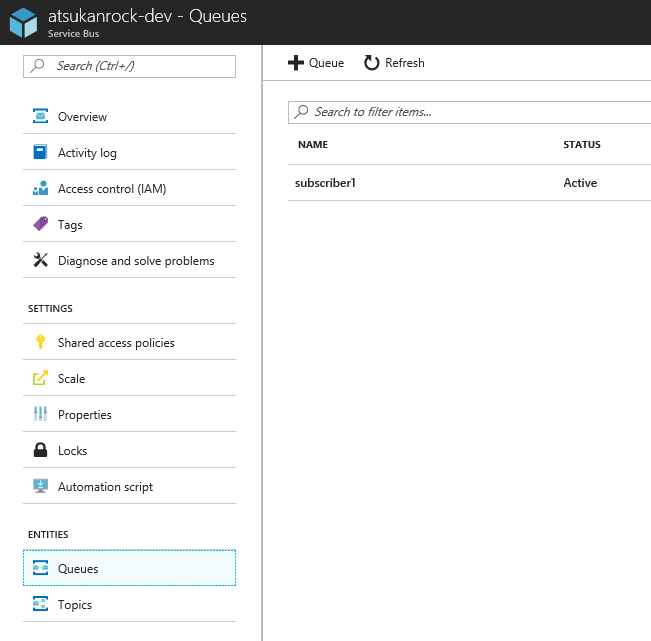Click the black padlock Locks icon

40,450
